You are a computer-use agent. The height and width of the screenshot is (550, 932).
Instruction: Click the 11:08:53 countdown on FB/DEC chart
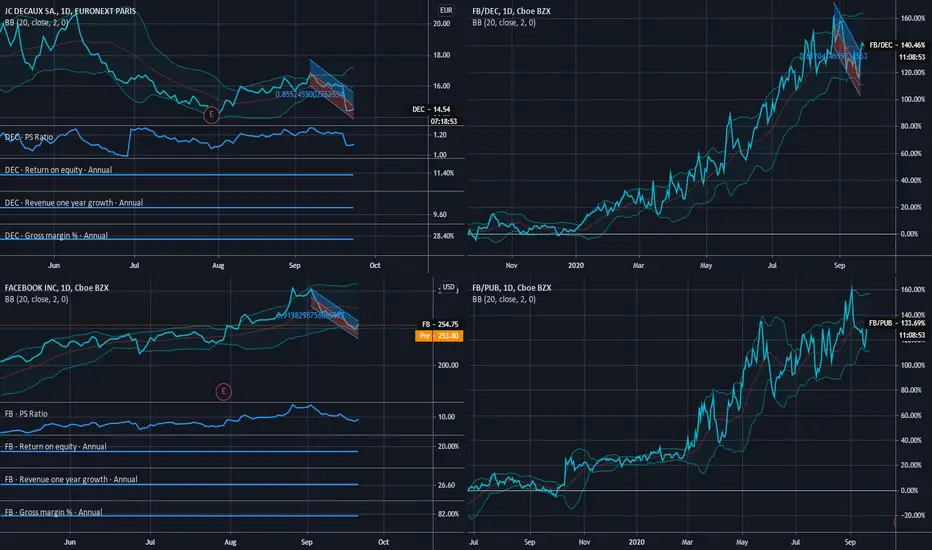pos(912,57)
